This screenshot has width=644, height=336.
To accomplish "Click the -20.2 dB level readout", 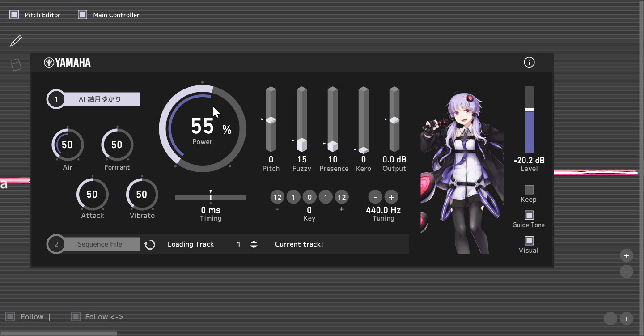I will (529, 160).
